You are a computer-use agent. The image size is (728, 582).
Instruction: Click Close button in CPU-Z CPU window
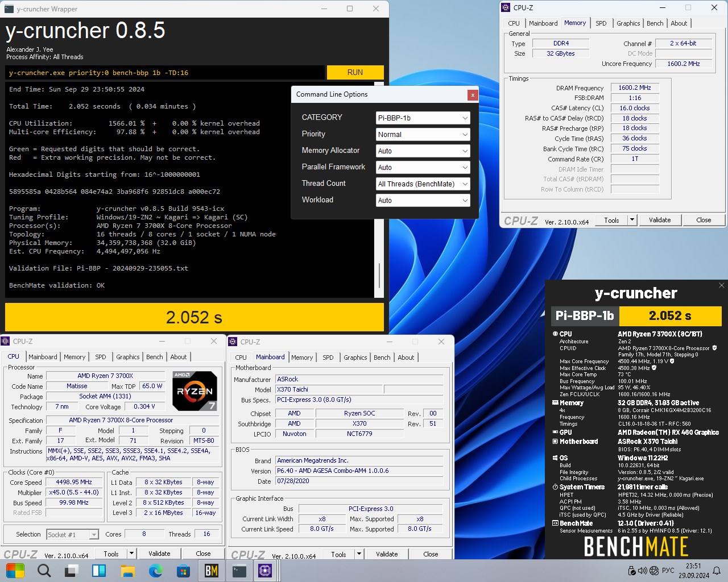pos(203,554)
